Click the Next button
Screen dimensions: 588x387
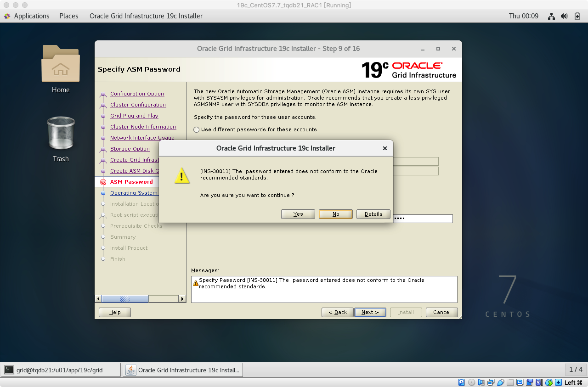point(370,312)
